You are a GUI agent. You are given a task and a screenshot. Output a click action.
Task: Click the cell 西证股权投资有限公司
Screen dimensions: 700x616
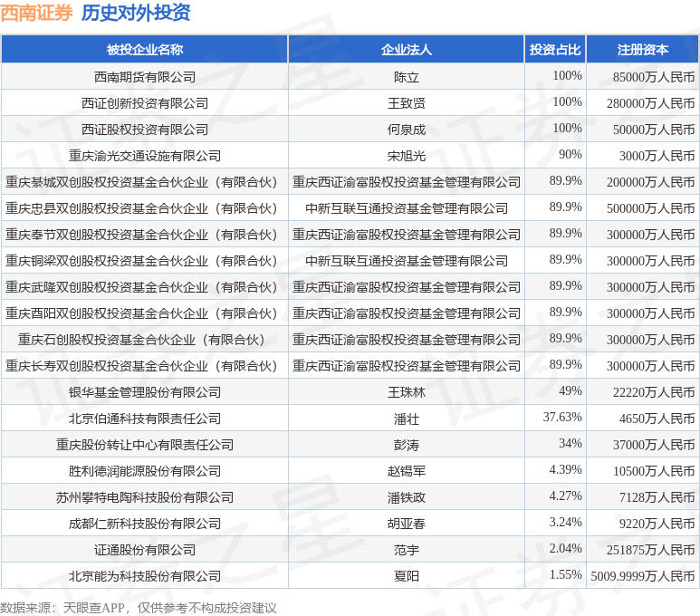(x=145, y=130)
